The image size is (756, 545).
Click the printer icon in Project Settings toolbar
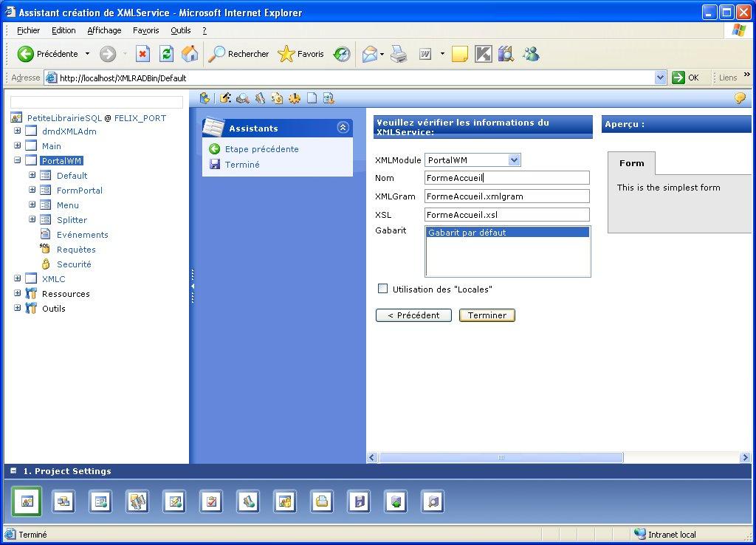click(x=322, y=502)
